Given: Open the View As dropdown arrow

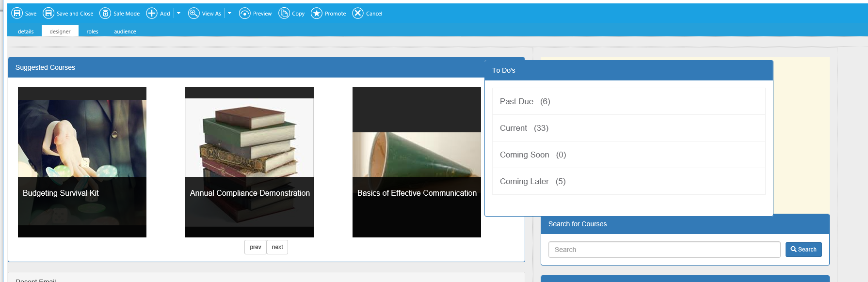Looking at the screenshot, I should click(230, 13).
